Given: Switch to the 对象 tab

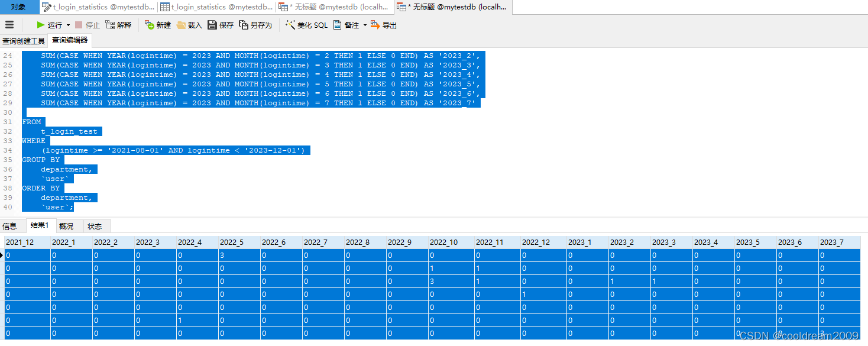Looking at the screenshot, I should click(x=19, y=7).
